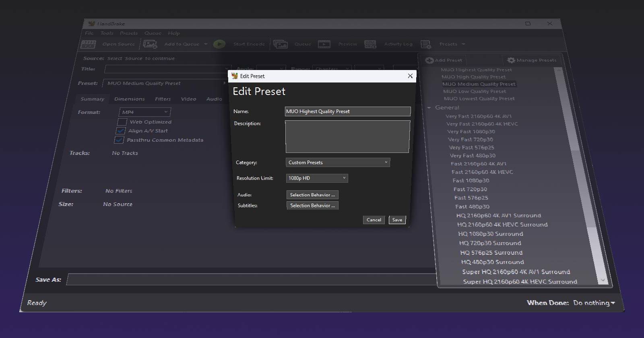
Task: Click the Add to Queue icon
Action: (150, 44)
